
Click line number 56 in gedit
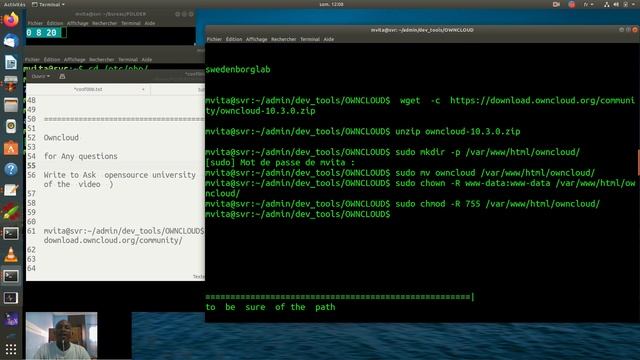pos(31,175)
